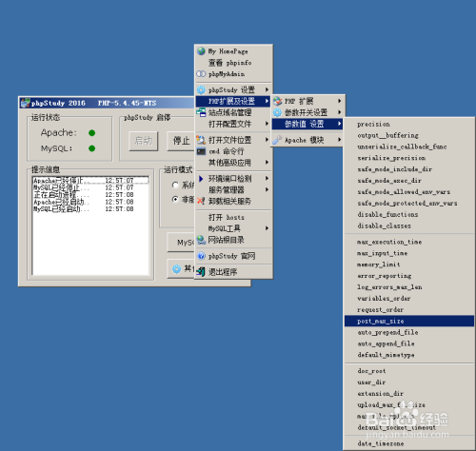The image size is (476, 451).
Task: Expand the PHP扩展及设置 submenu arrow
Action: (x=267, y=101)
